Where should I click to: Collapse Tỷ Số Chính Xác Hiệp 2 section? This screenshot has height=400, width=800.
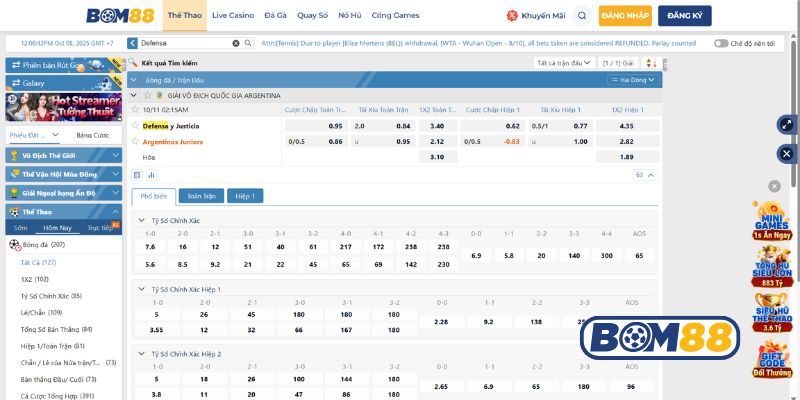tap(142, 354)
